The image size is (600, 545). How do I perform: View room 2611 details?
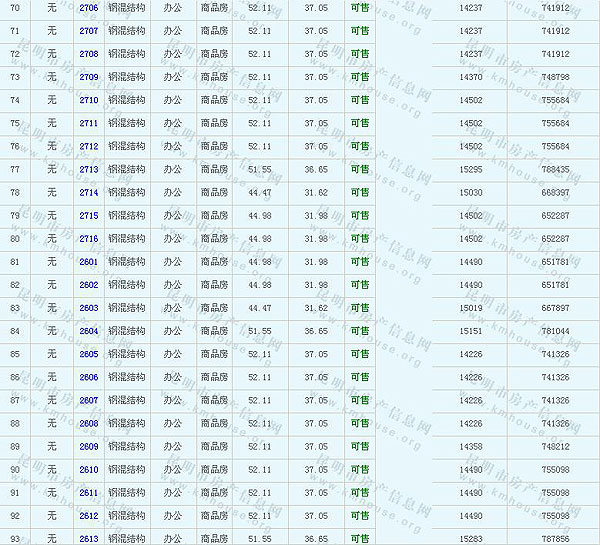[x=89, y=493]
